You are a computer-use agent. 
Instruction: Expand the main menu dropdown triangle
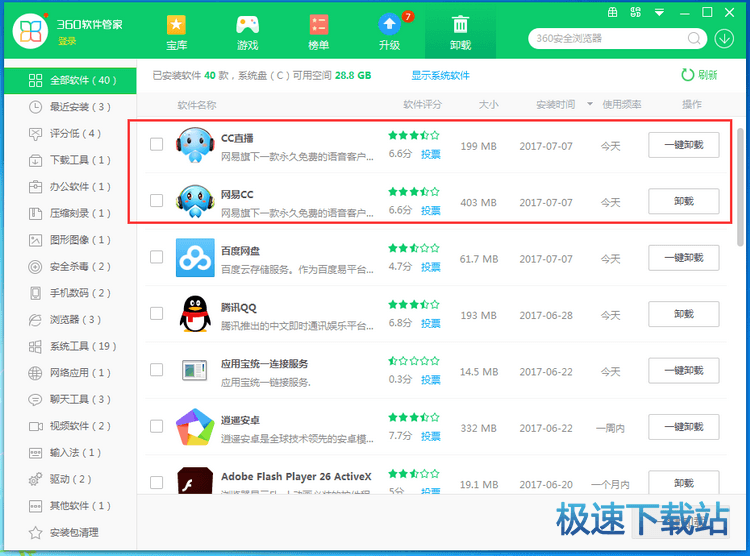coord(659,13)
